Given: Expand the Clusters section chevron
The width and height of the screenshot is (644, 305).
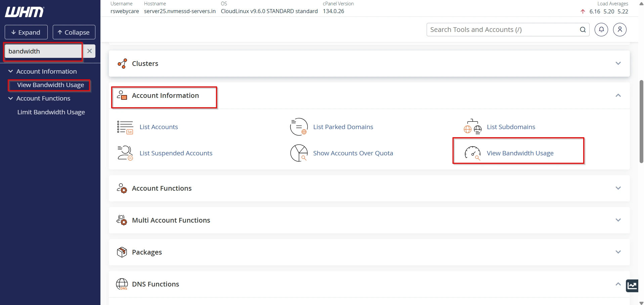Looking at the screenshot, I should pyautogui.click(x=618, y=64).
